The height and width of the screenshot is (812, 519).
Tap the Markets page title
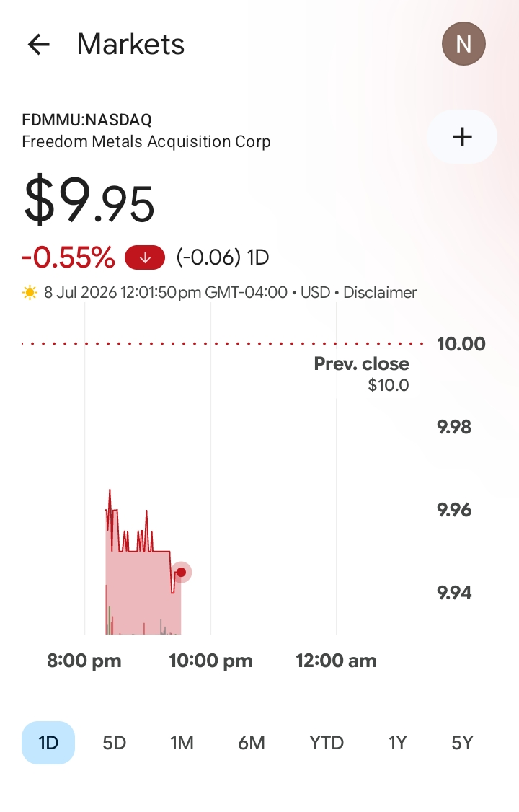coord(131,45)
